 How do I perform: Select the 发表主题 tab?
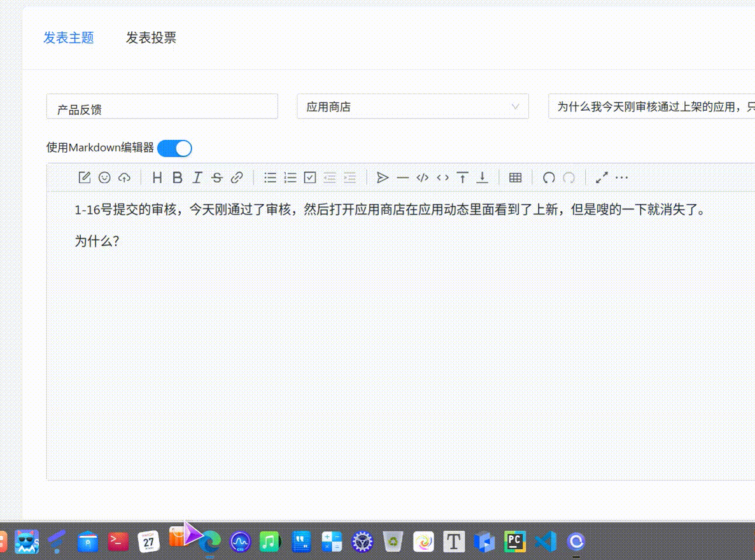tap(68, 38)
